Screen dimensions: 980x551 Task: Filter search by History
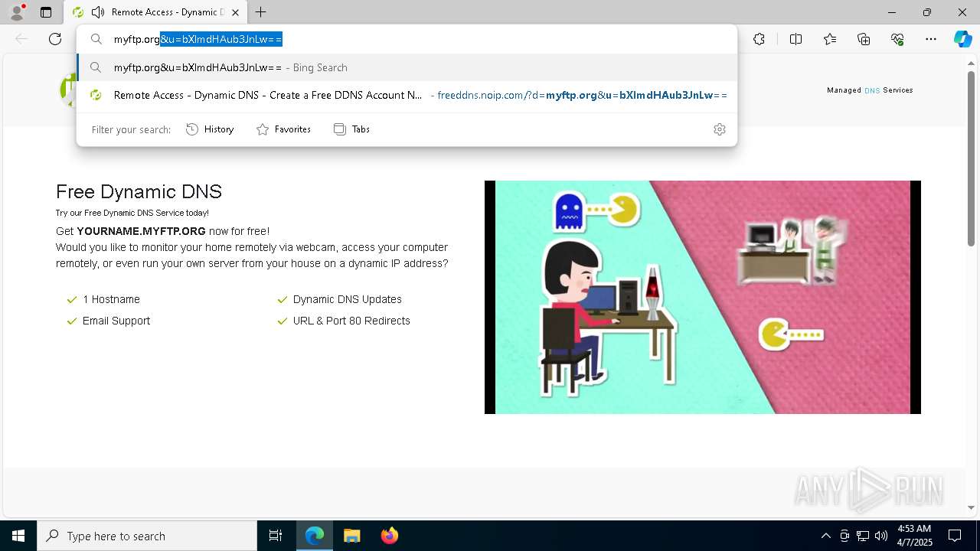click(x=210, y=129)
